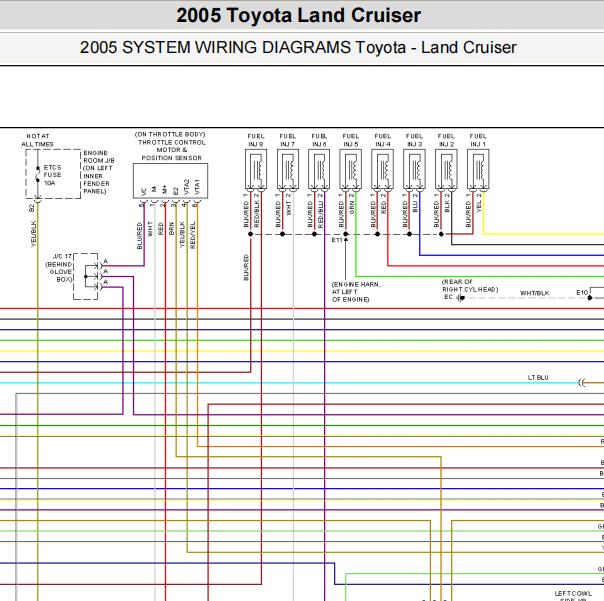Image resolution: width=604 pixels, height=601 pixels.
Task: Click the 'E2' pin label
Action: 176,191
